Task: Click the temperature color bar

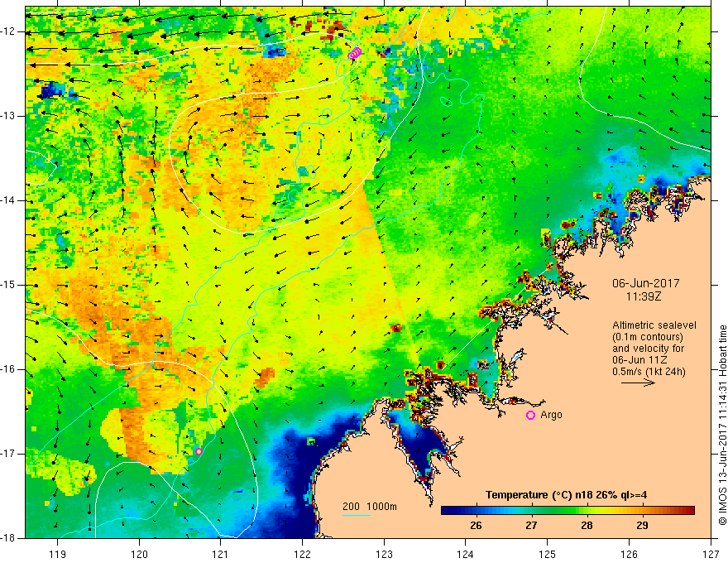Action: (x=568, y=511)
